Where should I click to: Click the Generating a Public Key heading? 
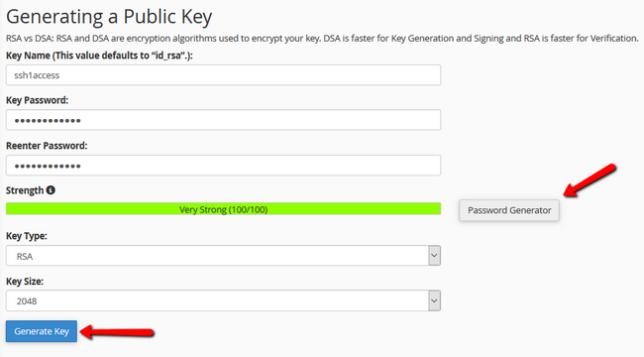click(x=109, y=17)
